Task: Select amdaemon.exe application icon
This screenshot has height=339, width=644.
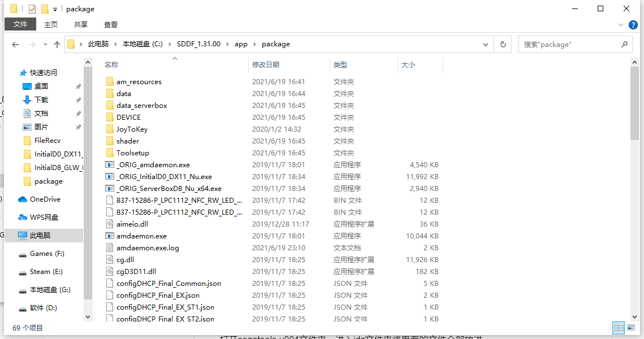Action: [110, 236]
